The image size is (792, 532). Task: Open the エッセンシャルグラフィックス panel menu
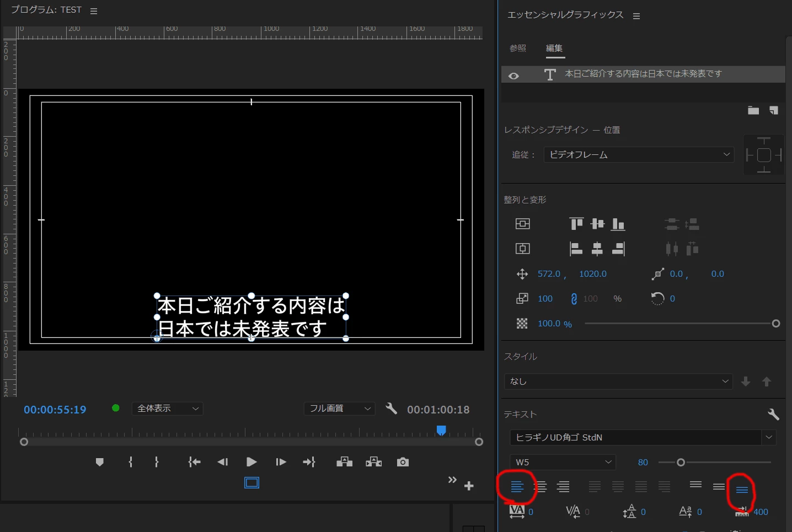pyautogui.click(x=636, y=17)
